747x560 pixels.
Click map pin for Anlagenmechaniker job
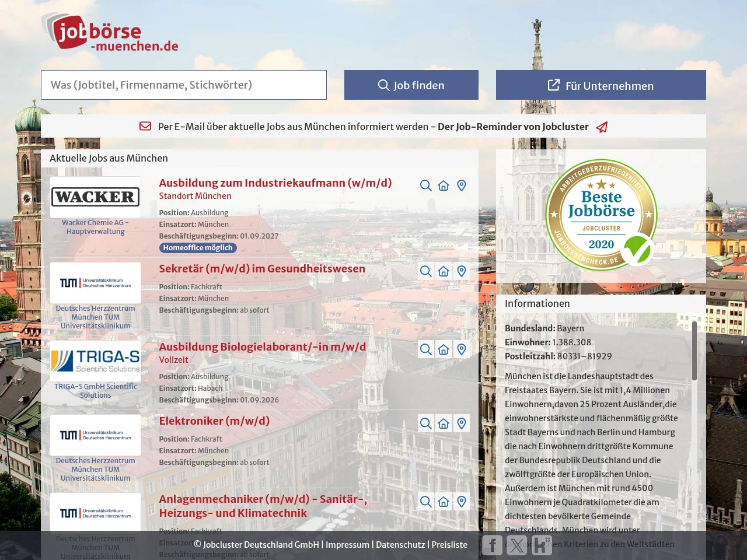click(462, 502)
